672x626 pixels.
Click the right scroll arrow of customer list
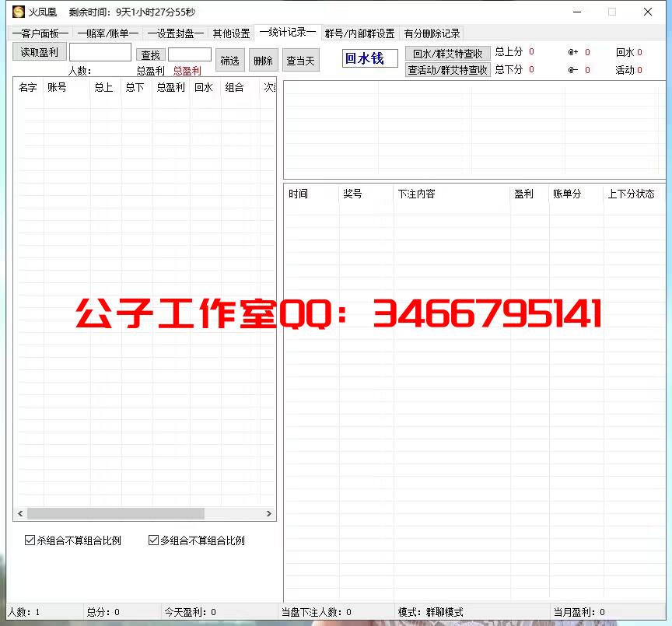coord(268,513)
